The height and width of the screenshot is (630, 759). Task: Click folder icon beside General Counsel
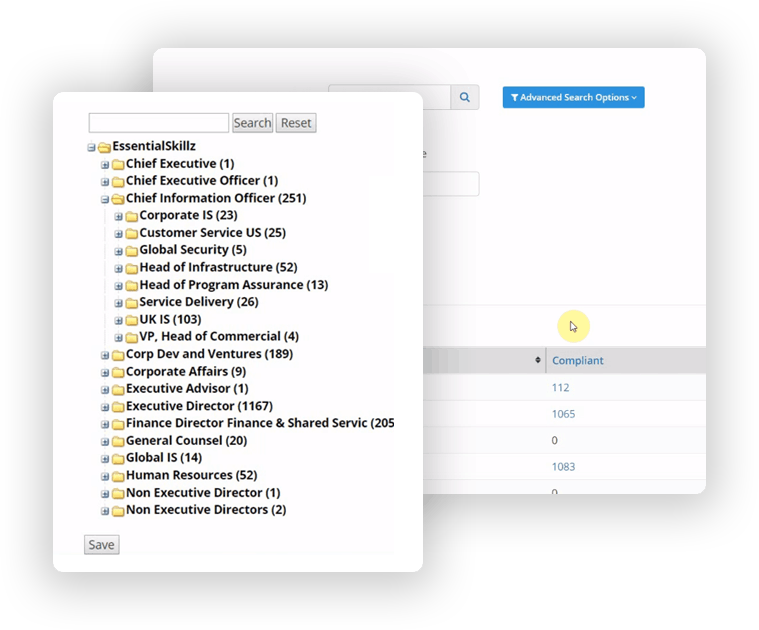(118, 442)
